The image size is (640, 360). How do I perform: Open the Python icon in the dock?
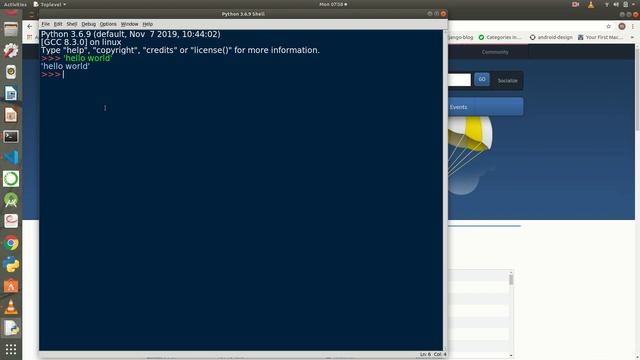click(x=11, y=264)
